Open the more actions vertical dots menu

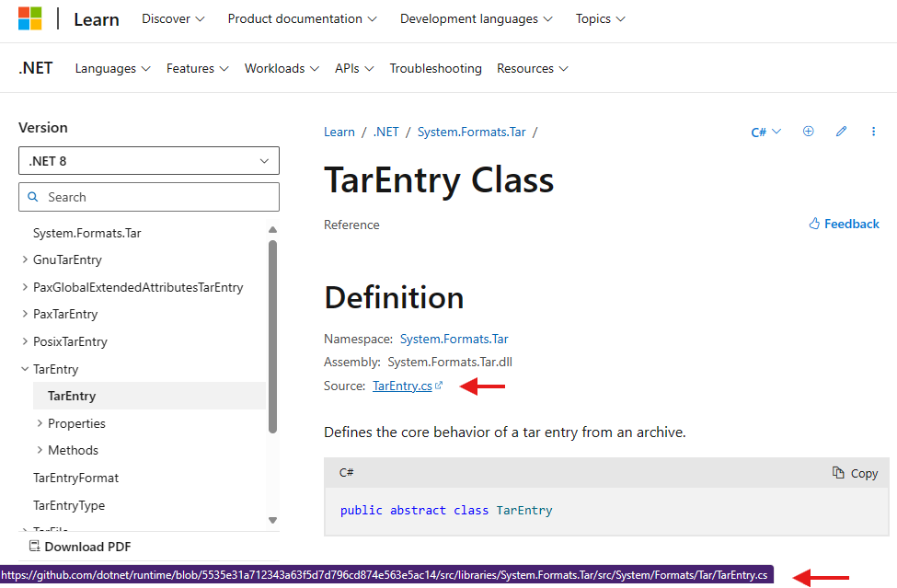point(874,132)
